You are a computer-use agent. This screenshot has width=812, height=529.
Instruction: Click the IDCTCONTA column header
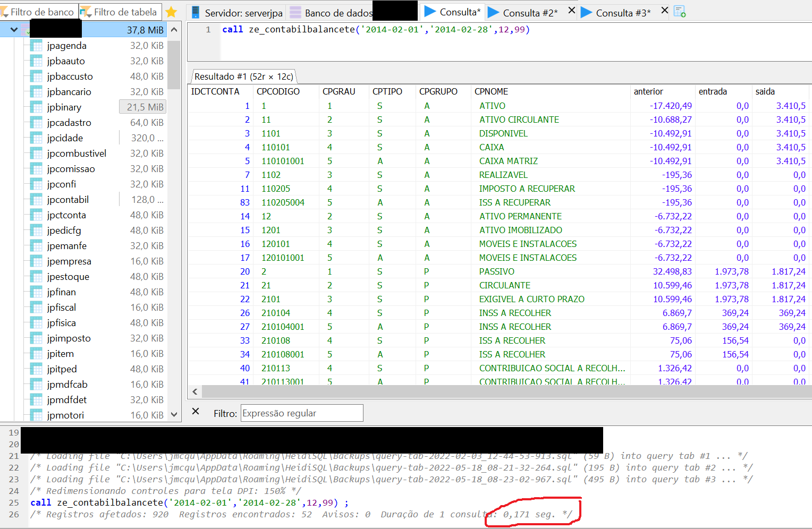pos(215,91)
